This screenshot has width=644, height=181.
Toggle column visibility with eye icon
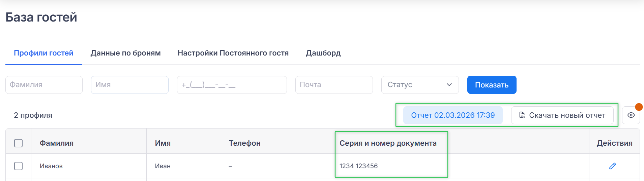(631, 115)
